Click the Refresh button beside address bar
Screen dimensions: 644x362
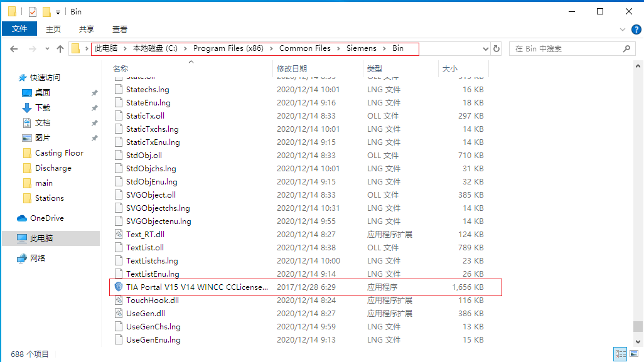coord(496,48)
